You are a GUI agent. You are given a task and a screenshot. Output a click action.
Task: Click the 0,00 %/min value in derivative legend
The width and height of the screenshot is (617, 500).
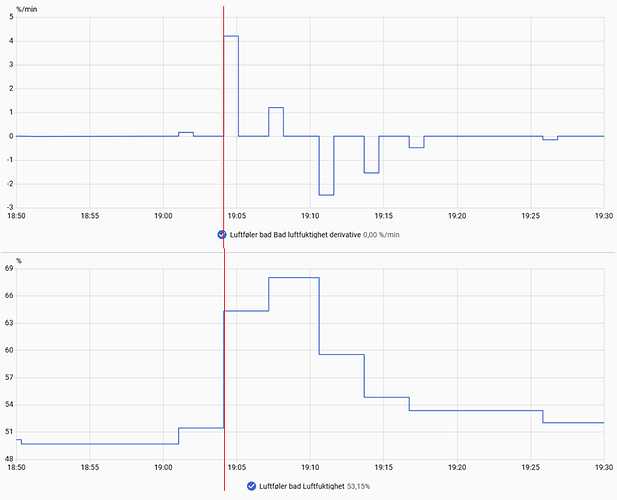(381, 235)
